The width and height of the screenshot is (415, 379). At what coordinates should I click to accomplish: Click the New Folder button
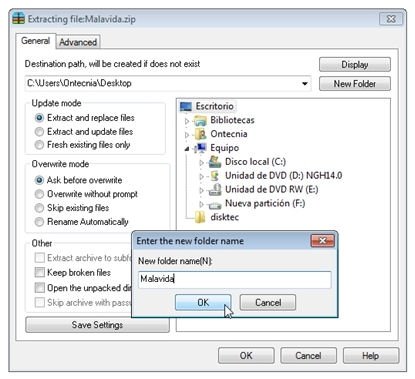(x=355, y=84)
